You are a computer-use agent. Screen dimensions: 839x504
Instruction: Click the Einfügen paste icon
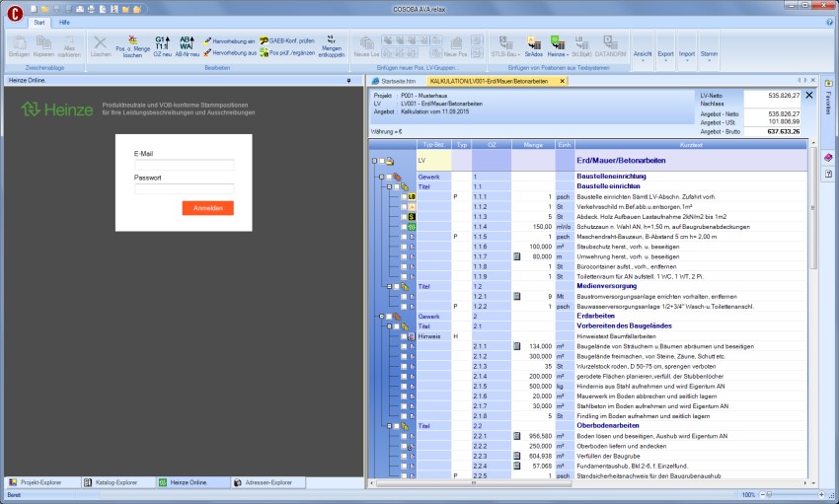pyautogui.click(x=20, y=47)
